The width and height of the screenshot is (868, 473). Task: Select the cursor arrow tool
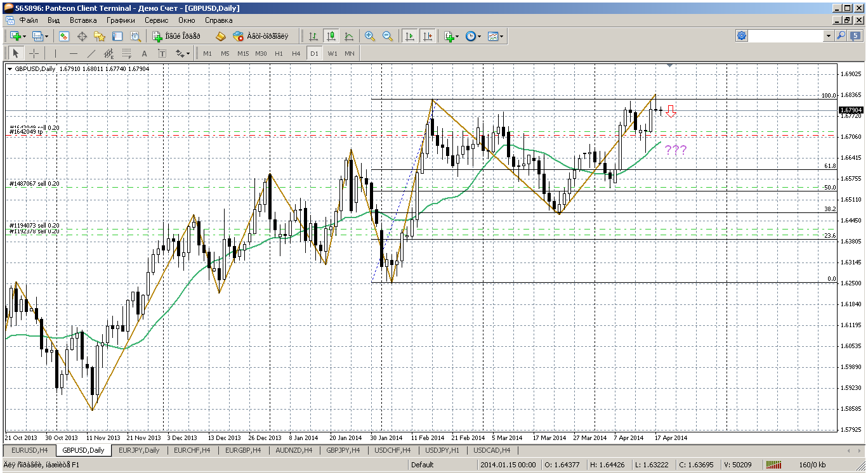[x=16, y=53]
